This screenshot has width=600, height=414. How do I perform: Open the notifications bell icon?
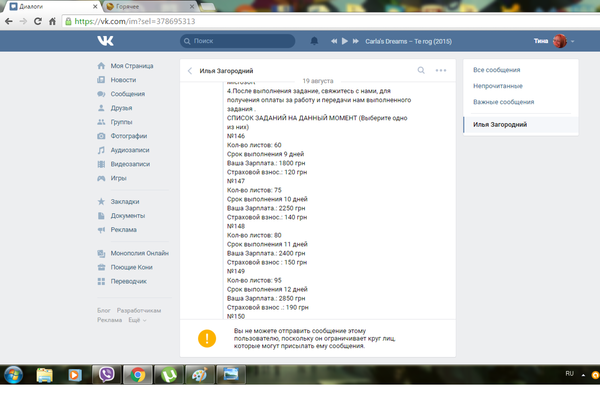point(314,41)
